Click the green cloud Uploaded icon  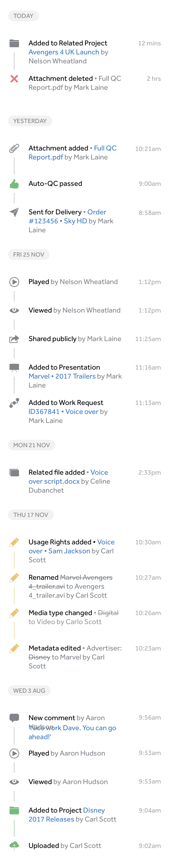14,846
